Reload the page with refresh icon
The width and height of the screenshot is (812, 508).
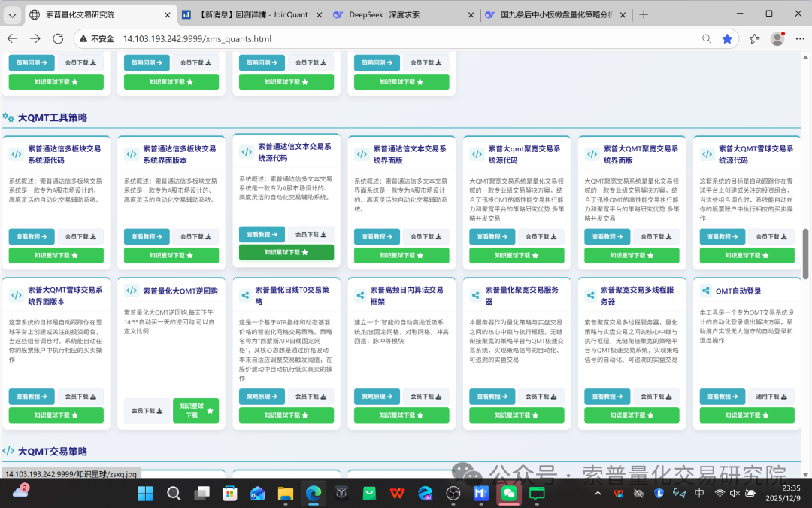[x=58, y=39]
